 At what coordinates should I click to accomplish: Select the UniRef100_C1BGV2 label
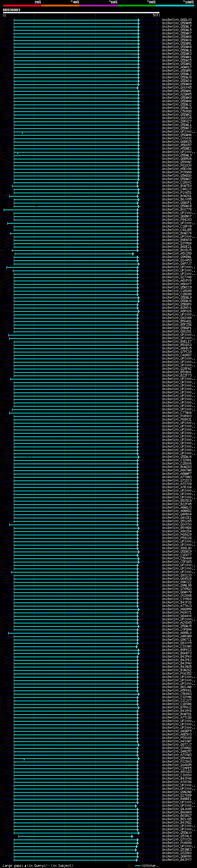click(176, 182)
